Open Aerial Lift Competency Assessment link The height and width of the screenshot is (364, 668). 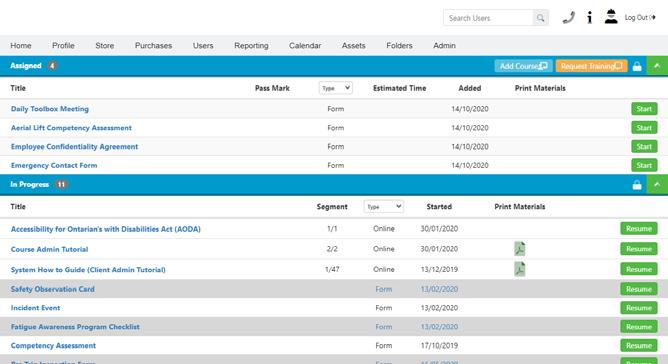click(71, 127)
